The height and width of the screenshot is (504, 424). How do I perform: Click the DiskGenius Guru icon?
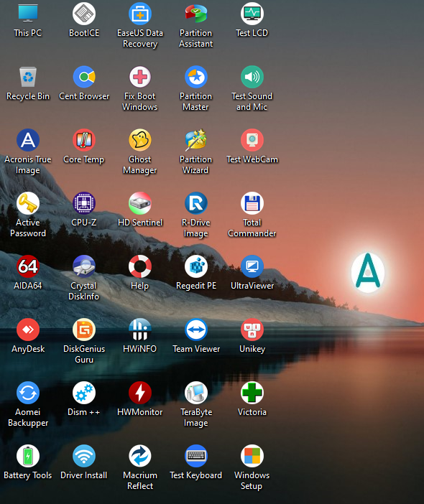(x=84, y=330)
